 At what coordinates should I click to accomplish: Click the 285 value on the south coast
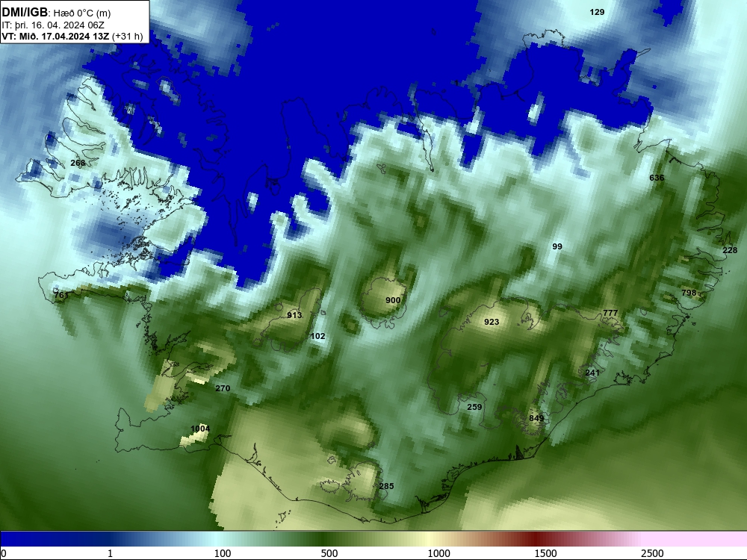click(x=386, y=486)
